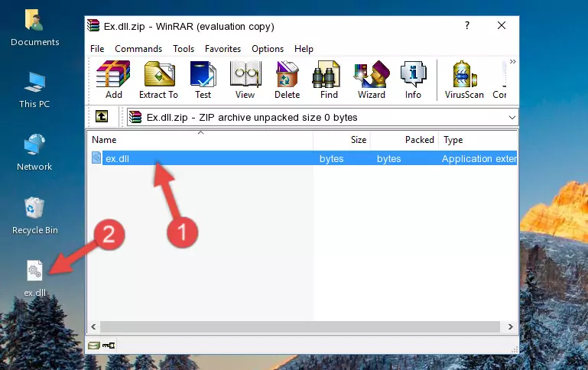Screen dimensions: 588x370
Task: Select the Documents desktop icon
Action: click(34, 28)
